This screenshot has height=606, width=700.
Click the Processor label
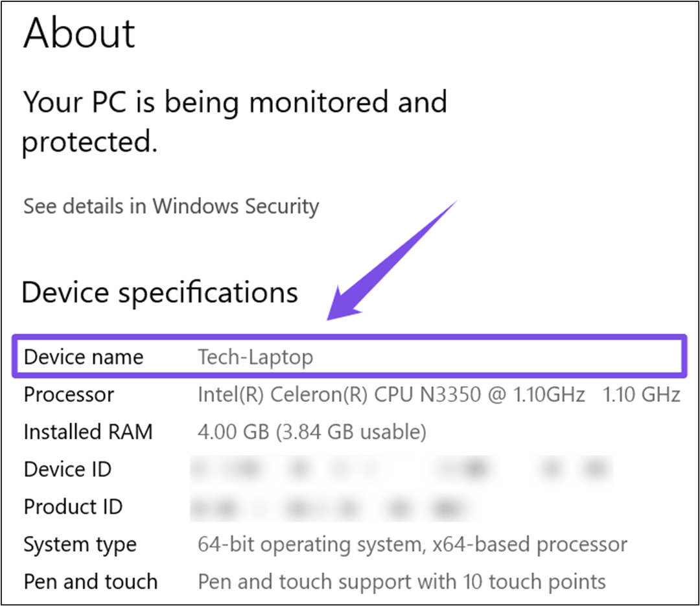click(69, 394)
